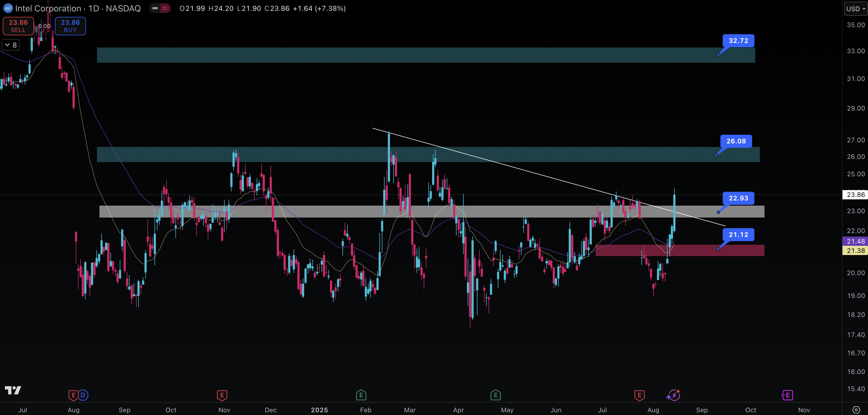Open chart settings gear icon
This screenshot has height=415, width=868.
(856, 410)
